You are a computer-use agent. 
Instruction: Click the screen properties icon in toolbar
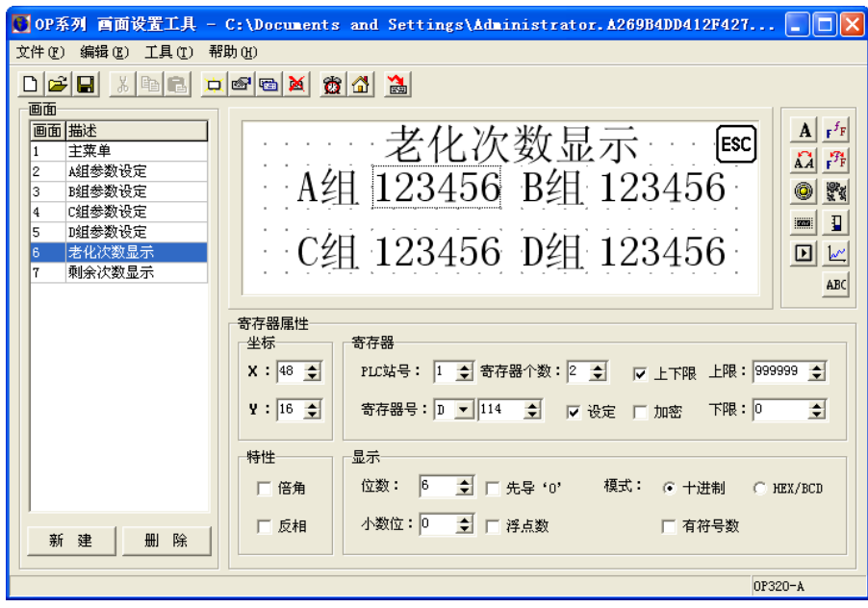(x=242, y=85)
